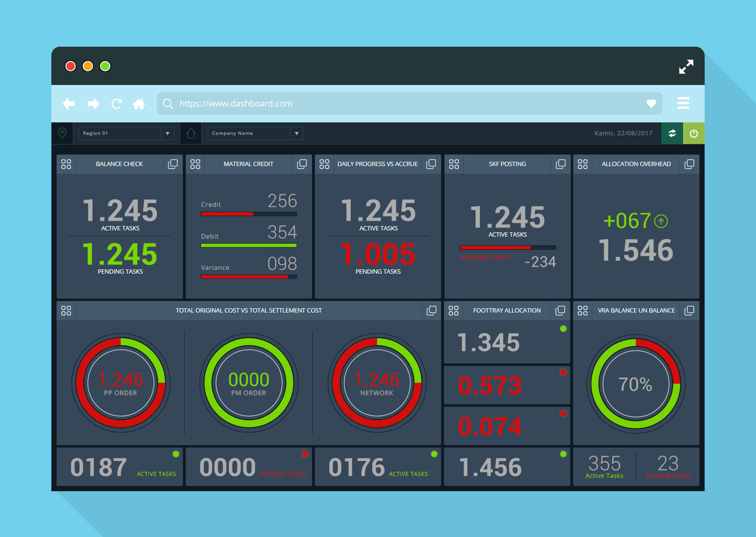Bookmark the page using the heart icon
The height and width of the screenshot is (537, 756).
click(x=651, y=103)
